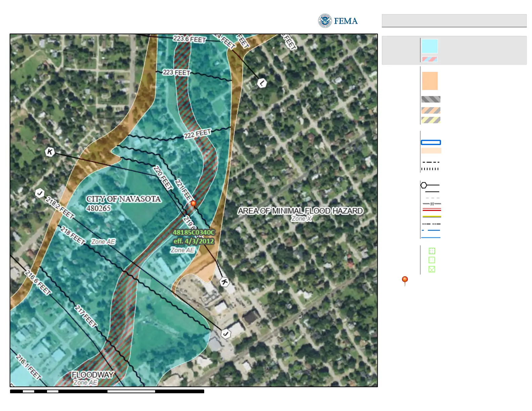Screen dimensions: 532x411
Task: Click the short-tick dotted line legend symbol
Action: [430, 169]
